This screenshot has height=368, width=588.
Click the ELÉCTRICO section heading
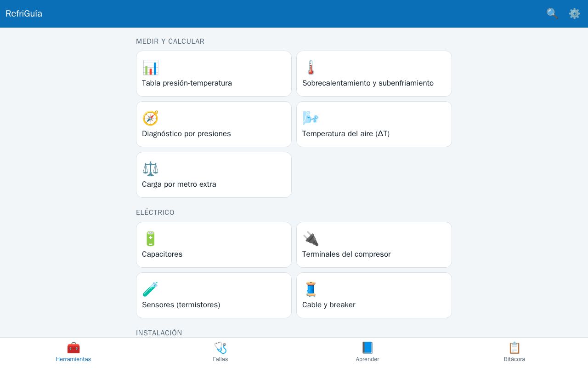pyautogui.click(x=155, y=213)
